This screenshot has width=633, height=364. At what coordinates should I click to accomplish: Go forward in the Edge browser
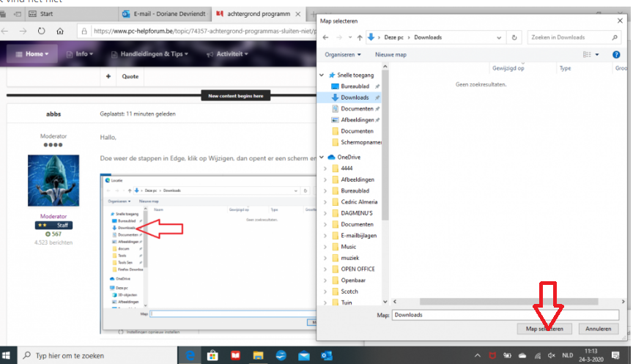pyautogui.click(x=23, y=31)
